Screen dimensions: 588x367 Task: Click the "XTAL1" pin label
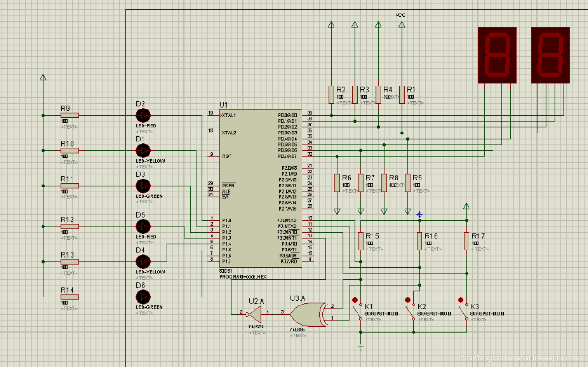pyautogui.click(x=229, y=115)
